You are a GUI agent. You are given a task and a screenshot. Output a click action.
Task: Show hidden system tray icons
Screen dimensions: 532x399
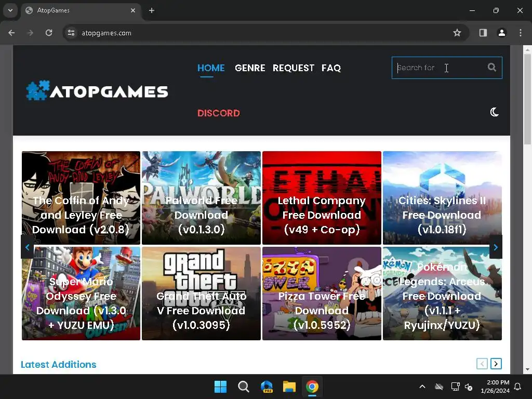tap(422, 387)
